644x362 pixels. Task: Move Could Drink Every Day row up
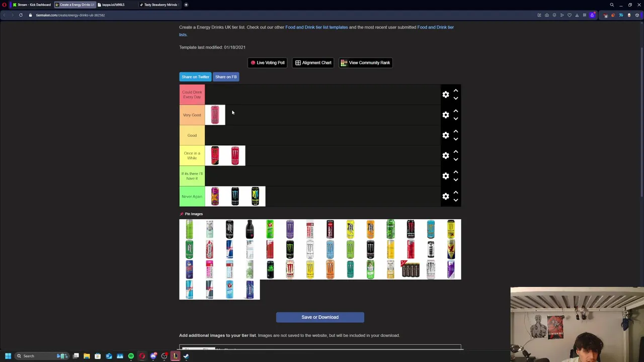pyautogui.click(x=456, y=90)
